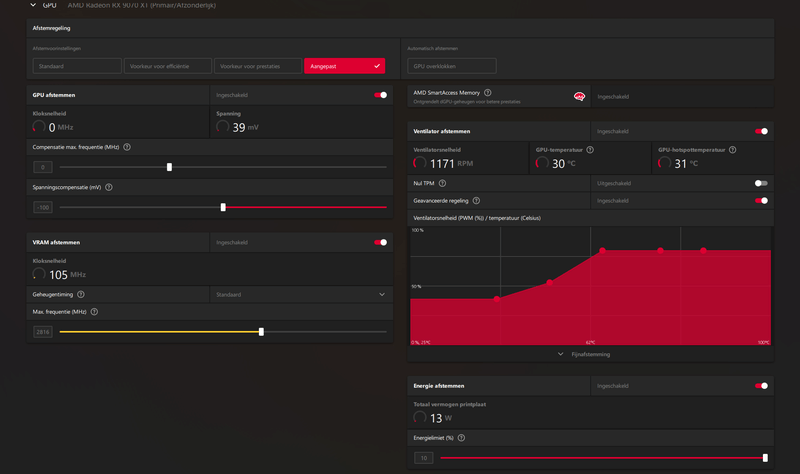800x474 pixels.
Task: Expand Fijnafstemming under fan curve
Action: click(x=584, y=354)
